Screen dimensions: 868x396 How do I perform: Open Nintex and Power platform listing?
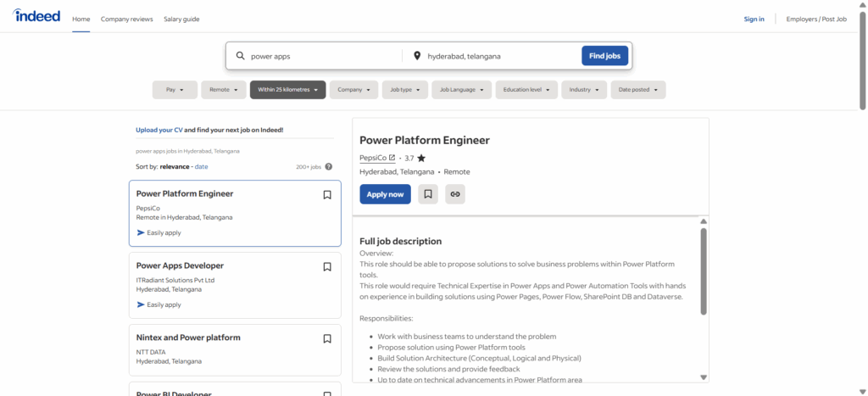188,337
